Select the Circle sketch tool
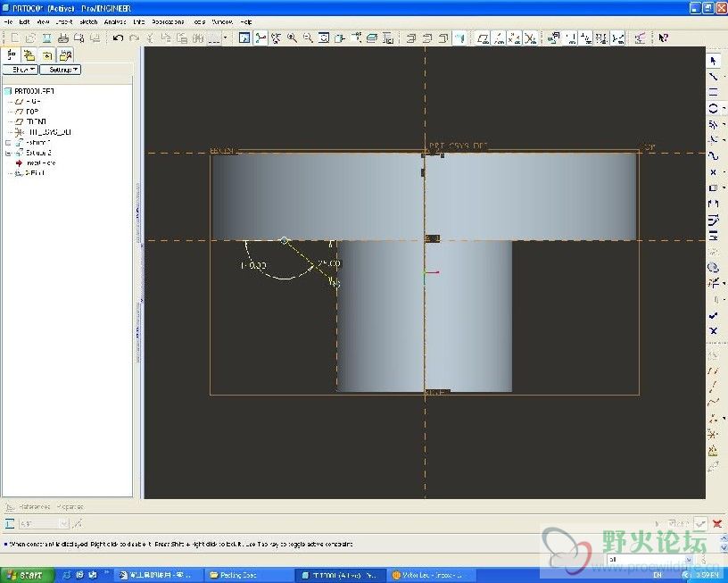The height and width of the screenshot is (583, 728). 713,108
